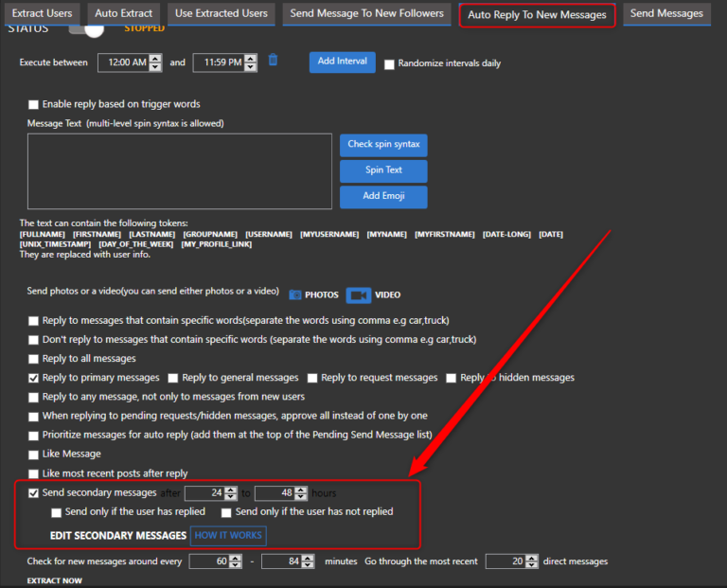Decrease secondary message 48 hours value

coord(301,497)
